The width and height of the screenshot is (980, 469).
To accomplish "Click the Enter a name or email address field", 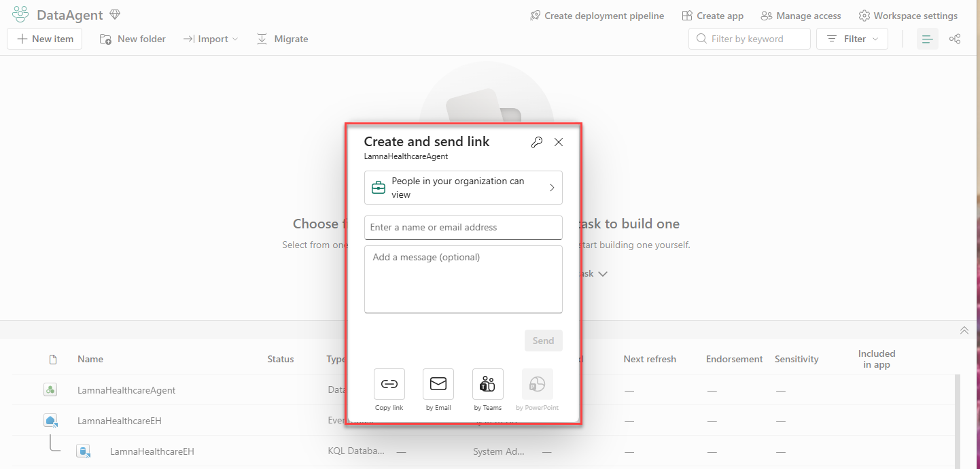I will [463, 227].
